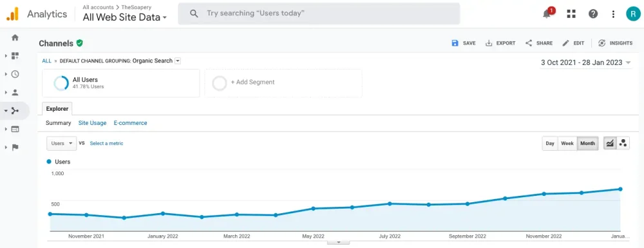Go to Home in the sidebar

[15, 37]
